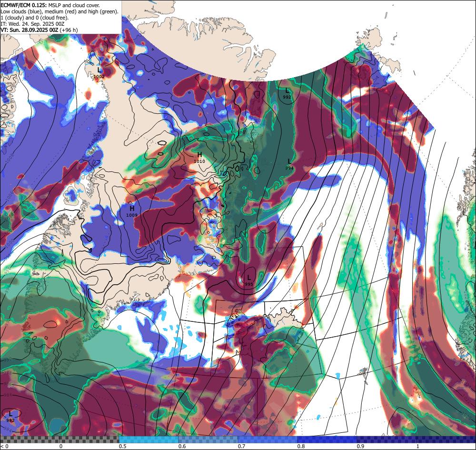The image size is (476, 450).
Task: Click the 0.7–0.8 color bar segment
Action: (x=268, y=440)
